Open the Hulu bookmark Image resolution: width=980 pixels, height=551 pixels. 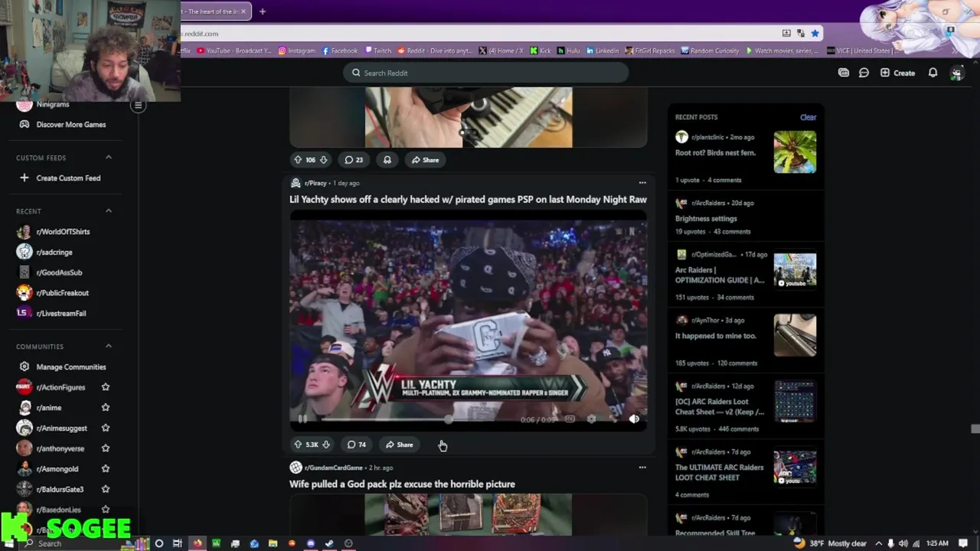[569, 51]
